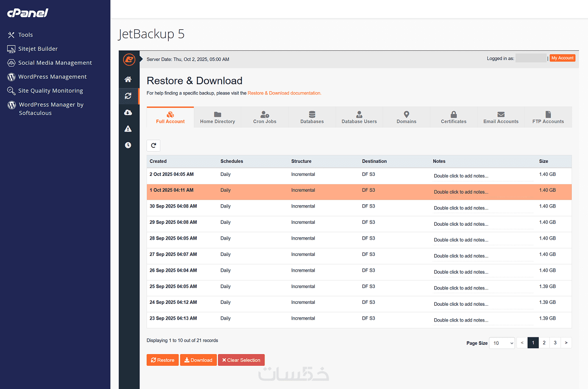The height and width of the screenshot is (389, 588).
Task: Select the 2 Oct 2025 04:05 AM backup
Action: coord(359,176)
